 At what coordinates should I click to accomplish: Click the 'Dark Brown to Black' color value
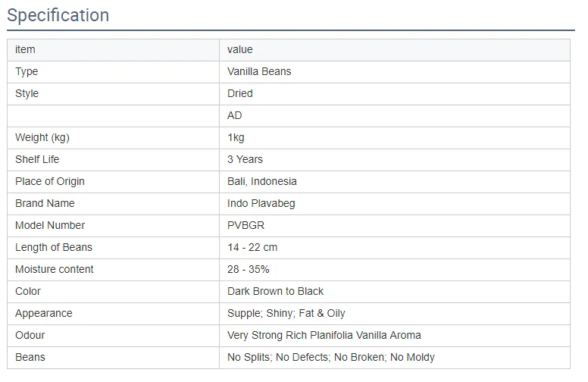coord(275,291)
